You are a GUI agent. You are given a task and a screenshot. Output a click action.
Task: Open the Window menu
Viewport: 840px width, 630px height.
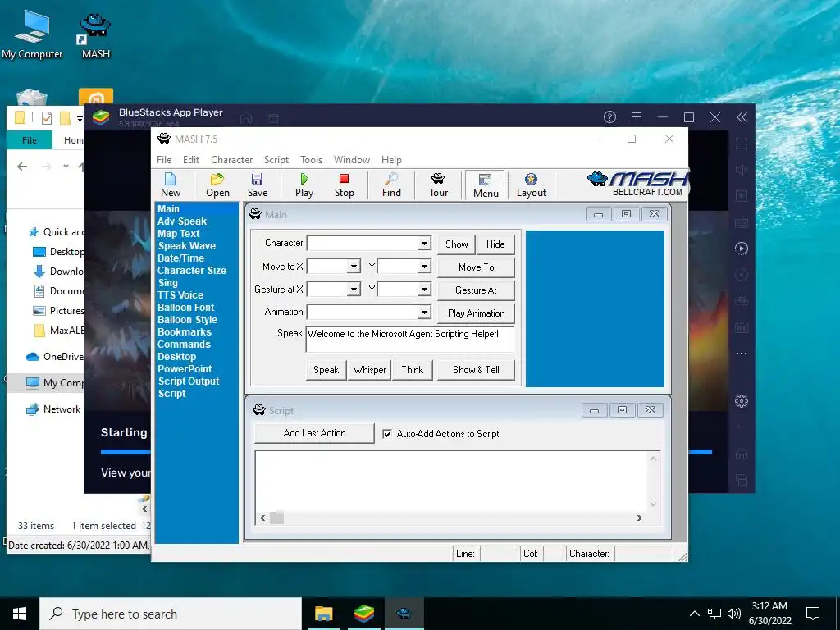coord(351,160)
